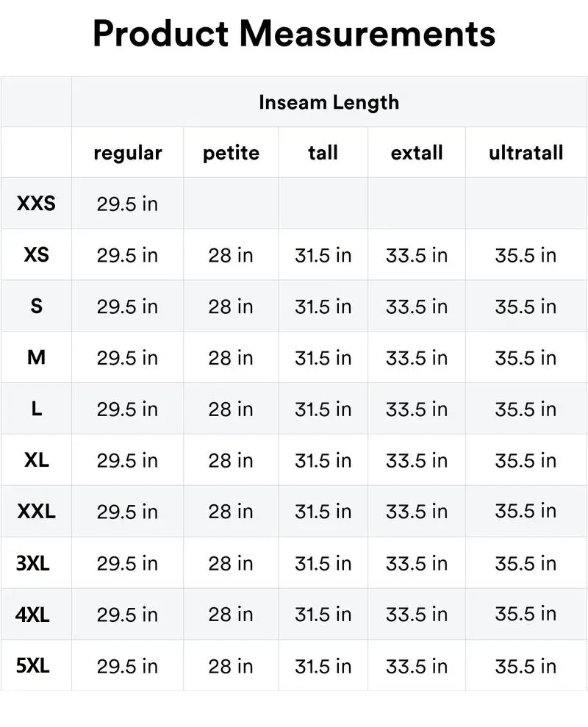This screenshot has height=727, width=588.
Task: Select the M size row label
Action: [36, 357]
